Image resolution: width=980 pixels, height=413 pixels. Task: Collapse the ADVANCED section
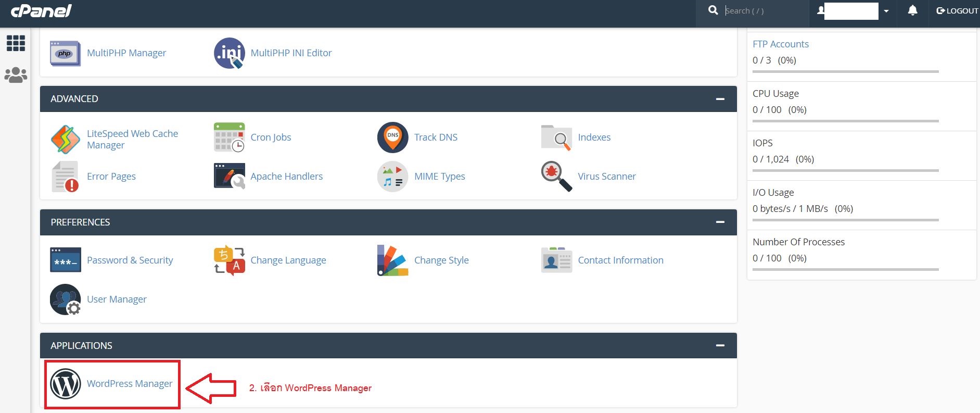tap(720, 99)
